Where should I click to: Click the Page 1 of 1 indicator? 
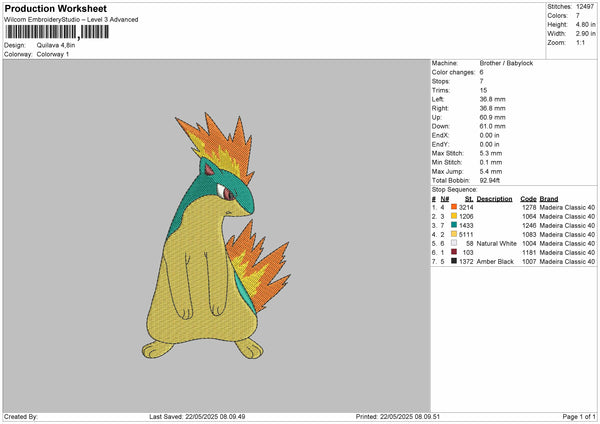579,417
